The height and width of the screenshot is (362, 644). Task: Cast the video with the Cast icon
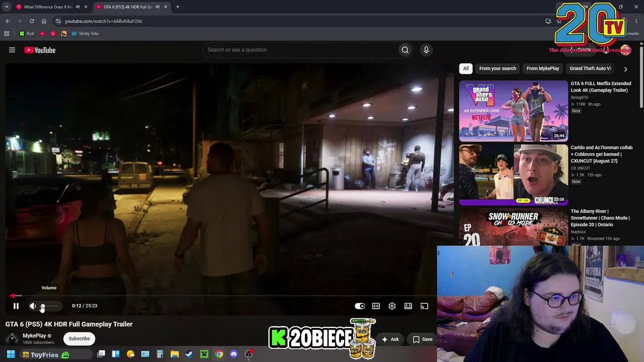point(424,306)
